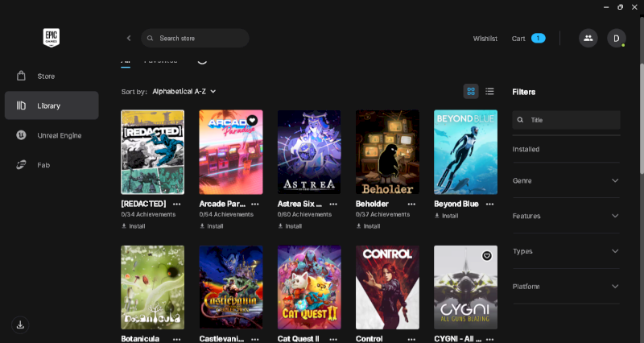This screenshot has width=644, height=343.
Task: Expand the Types filter
Action: [566, 251]
